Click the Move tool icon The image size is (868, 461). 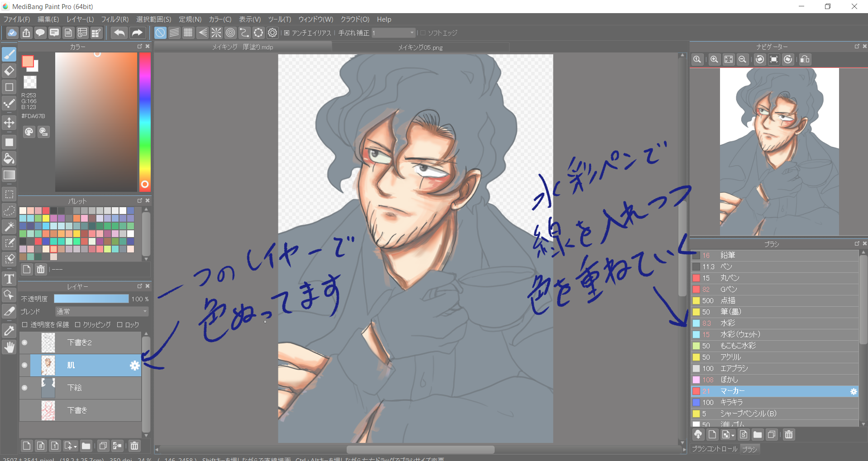click(x=9, y=123)
